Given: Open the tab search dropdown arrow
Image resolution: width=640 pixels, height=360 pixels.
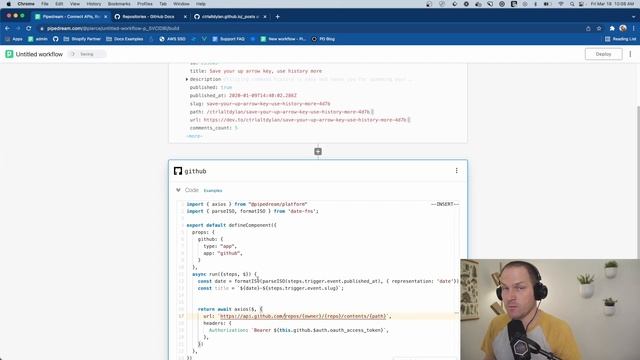Looking at the screenshot, I should tap(633, 17).
